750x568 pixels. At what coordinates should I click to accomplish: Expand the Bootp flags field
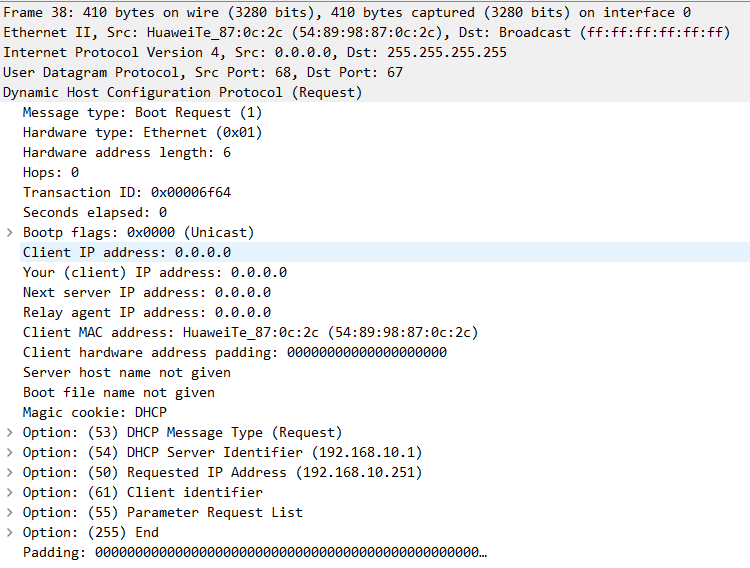(x=10, y=232)
